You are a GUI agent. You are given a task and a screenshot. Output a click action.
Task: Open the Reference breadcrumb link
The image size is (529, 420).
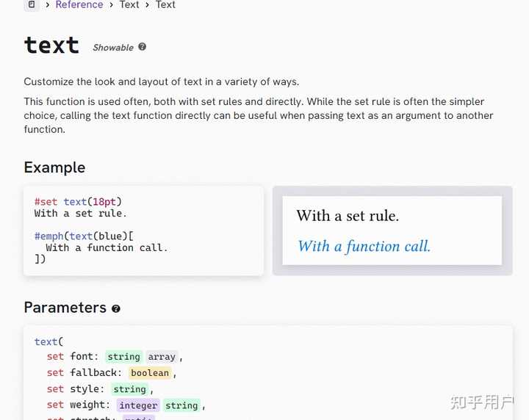79,4
